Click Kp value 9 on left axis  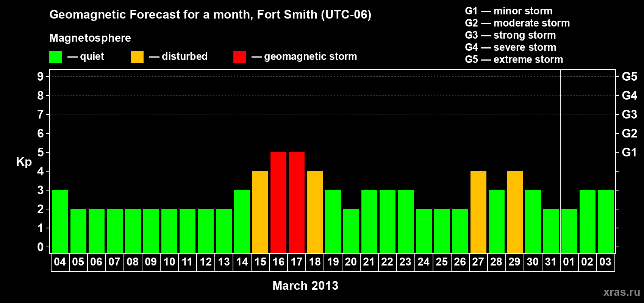(x=41, y=77)
